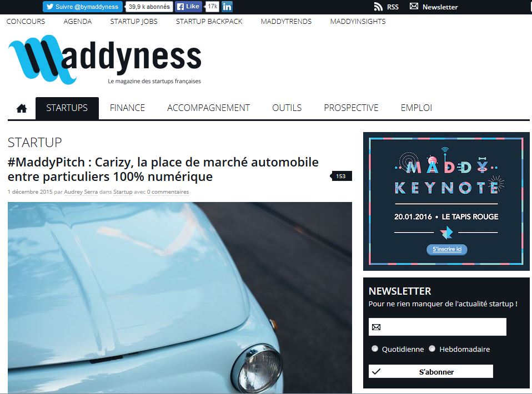The image size is (532, 394).
Task: Open the 0 commentaires link
Action: tap(168, 191)
